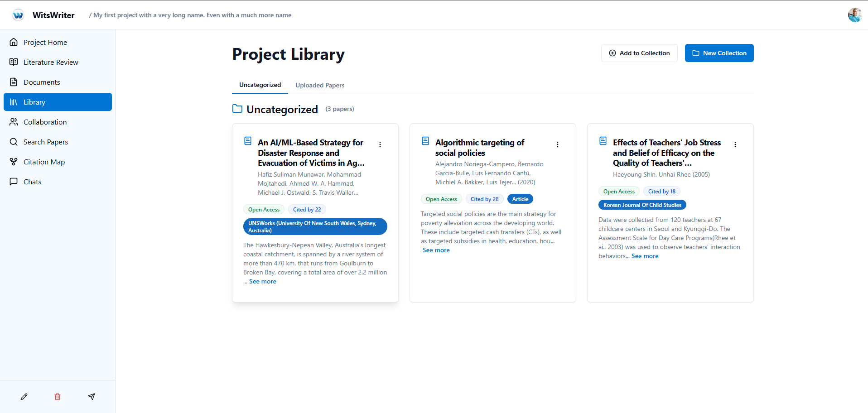Click the Cited by 28 badge
Image resolution: width=868 pixels, height=413 pixels.
485,199
